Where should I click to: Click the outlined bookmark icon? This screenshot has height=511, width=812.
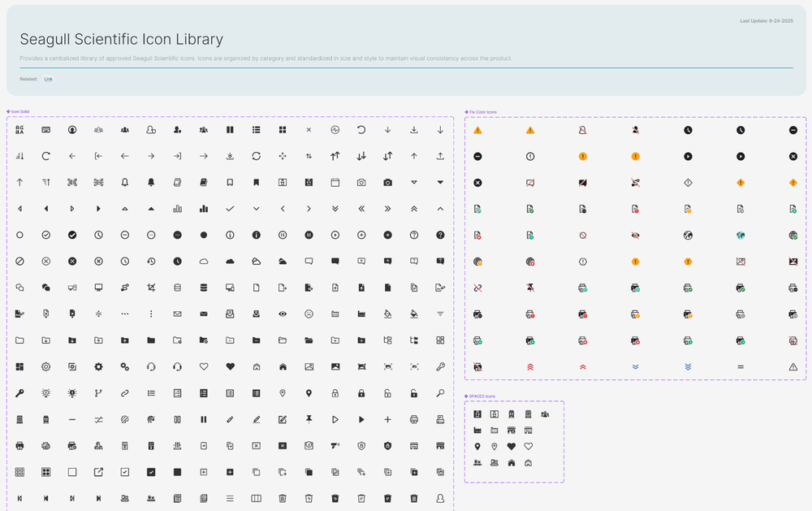click(230, 183)
